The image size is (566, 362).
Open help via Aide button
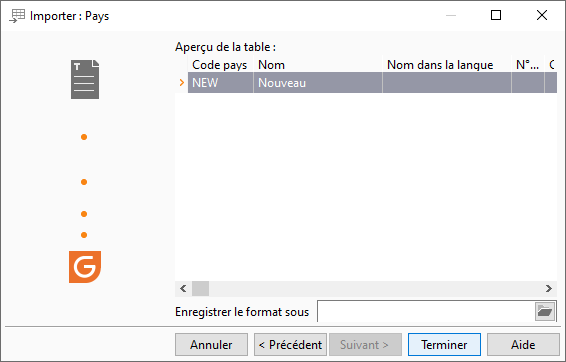coord(523,345)
